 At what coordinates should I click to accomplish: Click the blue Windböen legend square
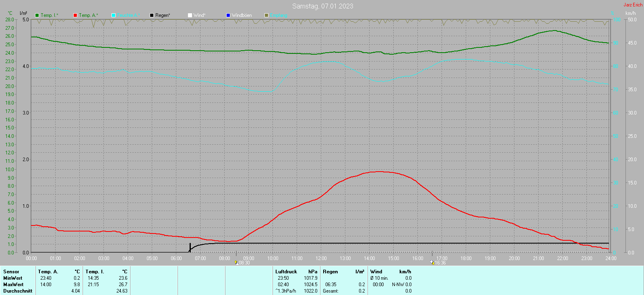(228, 15)
